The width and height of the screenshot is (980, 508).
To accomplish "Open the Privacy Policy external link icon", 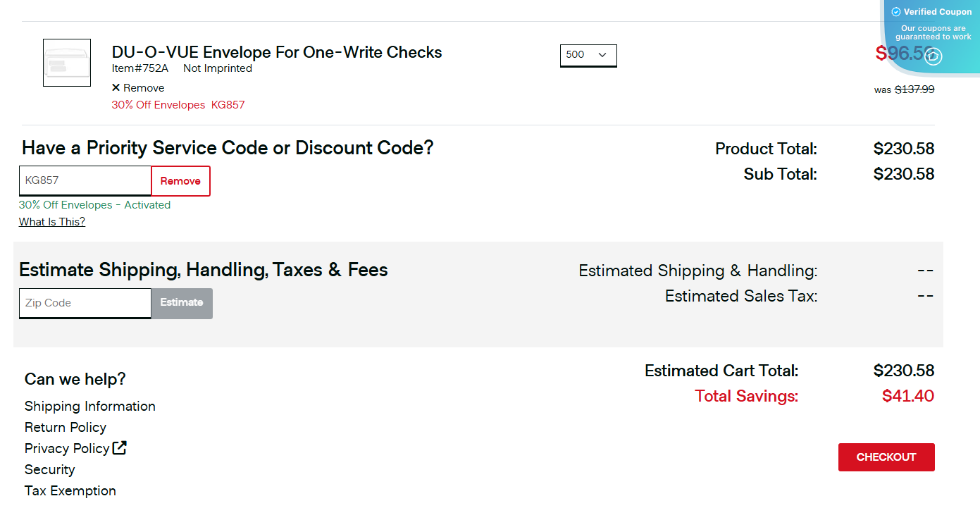I will point(120,447).
